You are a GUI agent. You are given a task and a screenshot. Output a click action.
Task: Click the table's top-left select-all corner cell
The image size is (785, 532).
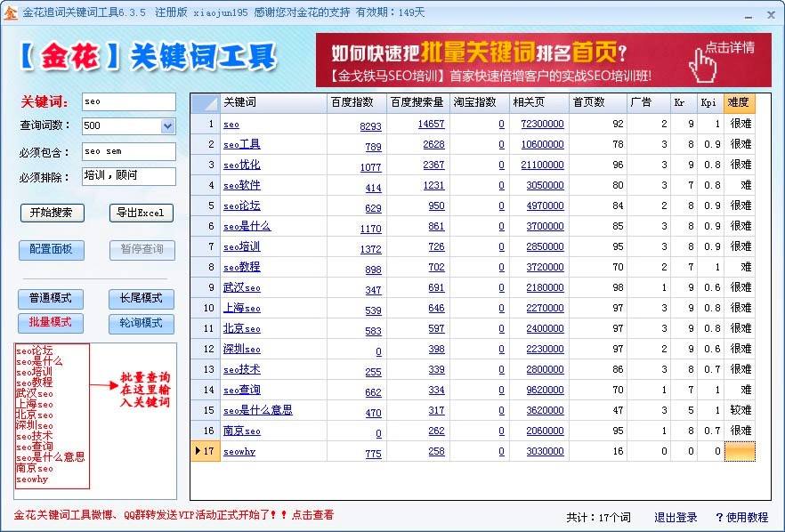click(205, 103)
